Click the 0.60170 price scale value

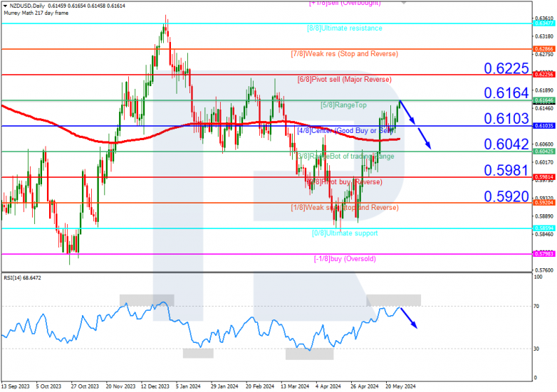tap(544, 162)
